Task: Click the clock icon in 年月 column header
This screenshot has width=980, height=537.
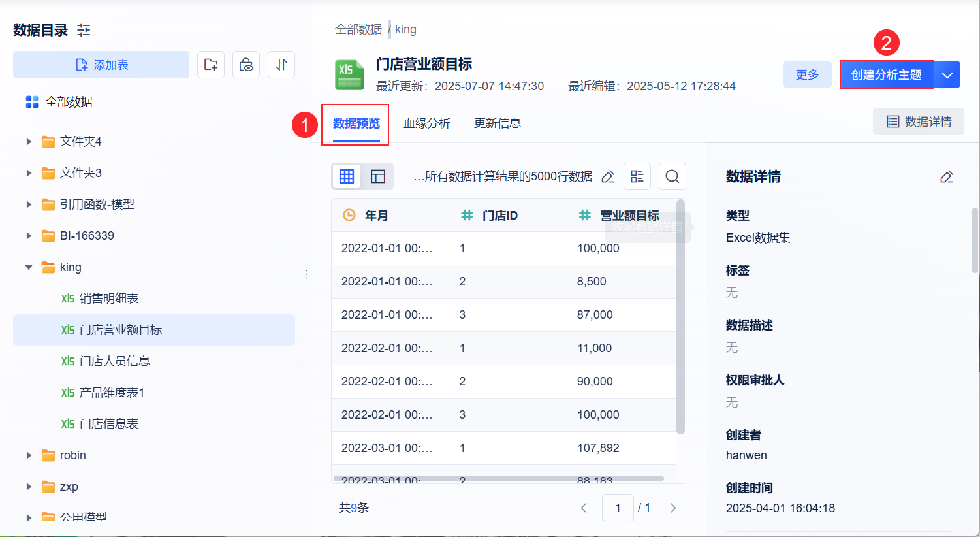Action: point(349,215)
